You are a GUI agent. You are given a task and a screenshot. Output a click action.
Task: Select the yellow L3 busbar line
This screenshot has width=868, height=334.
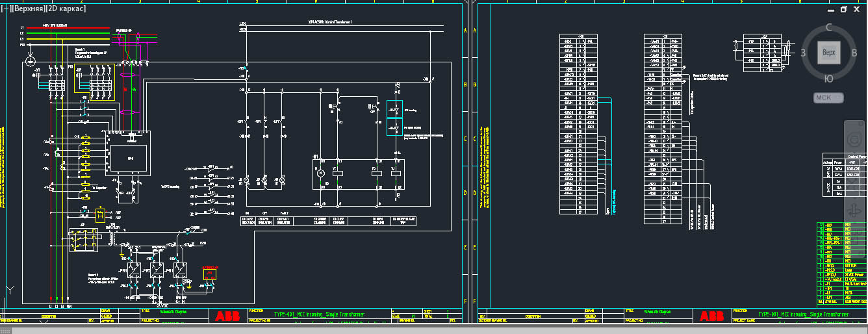click(68, 40)
